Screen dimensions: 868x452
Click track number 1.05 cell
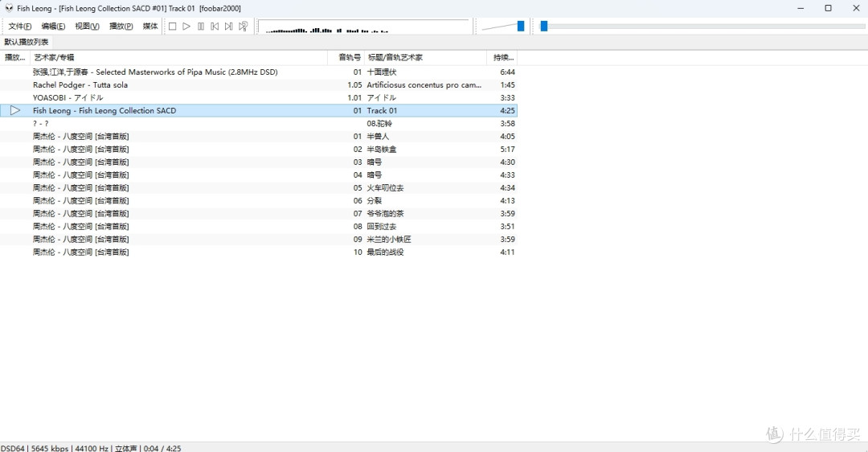[x=354, y=84]
